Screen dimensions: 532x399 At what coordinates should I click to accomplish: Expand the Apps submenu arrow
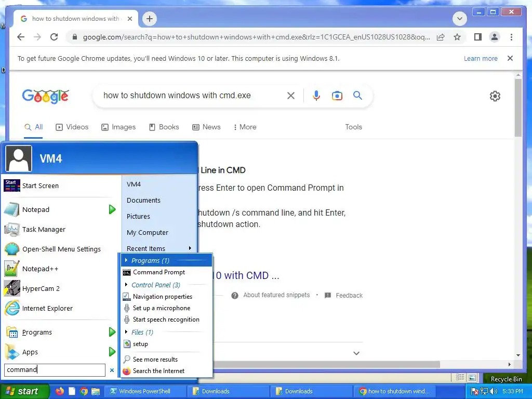tap(112, 352)
